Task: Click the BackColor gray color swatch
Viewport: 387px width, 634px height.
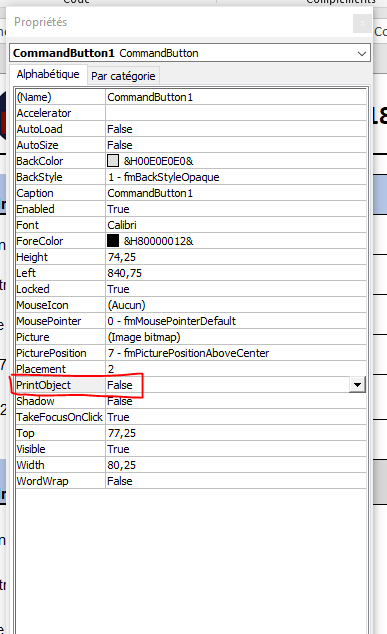Action: coord(113,161)
